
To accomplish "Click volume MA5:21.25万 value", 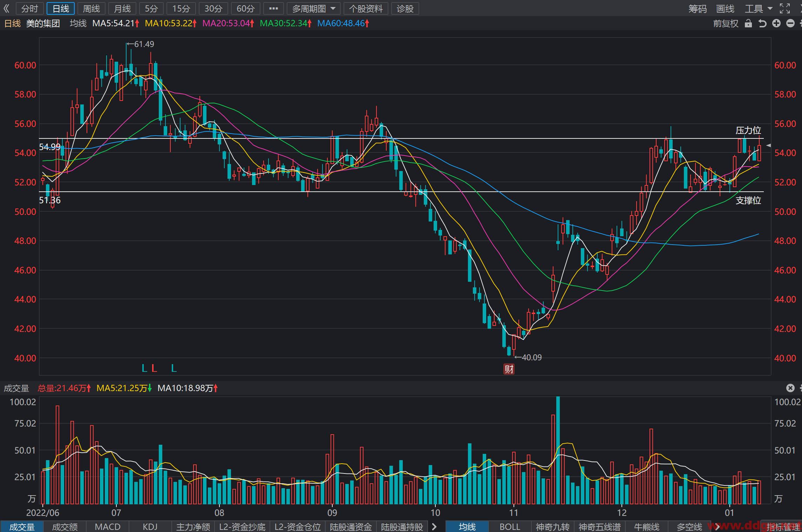I will point(124,388).
